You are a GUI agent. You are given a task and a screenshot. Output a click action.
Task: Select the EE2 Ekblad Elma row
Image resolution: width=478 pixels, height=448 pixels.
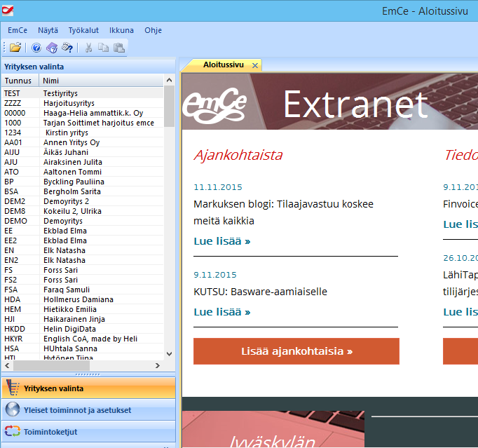tap(83, 240)
